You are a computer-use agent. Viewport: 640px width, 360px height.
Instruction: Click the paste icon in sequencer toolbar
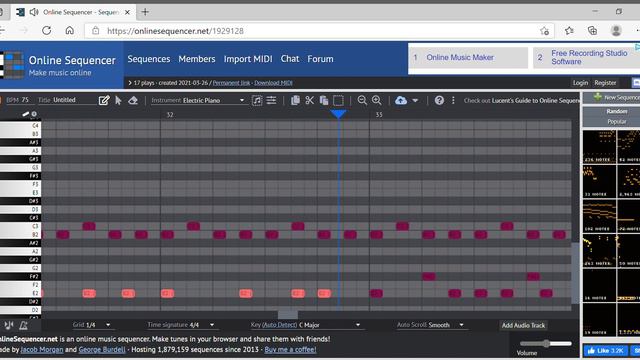click(324, 100)
